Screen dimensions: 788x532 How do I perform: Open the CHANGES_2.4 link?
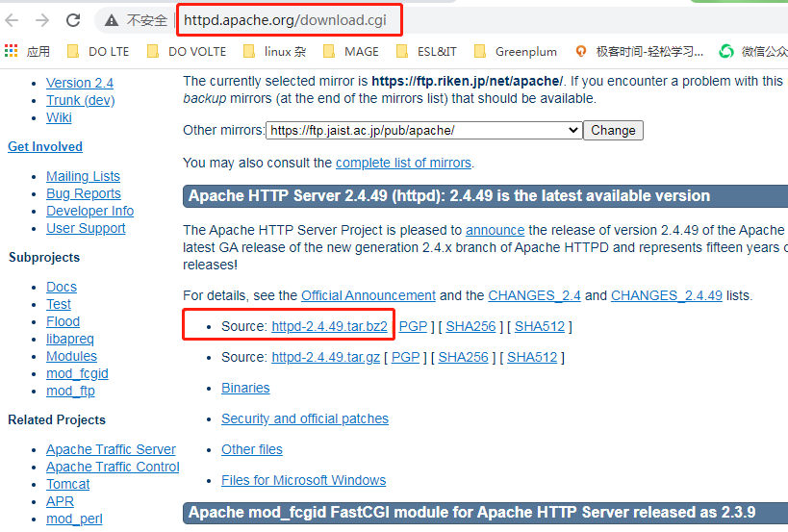(534, 295)
